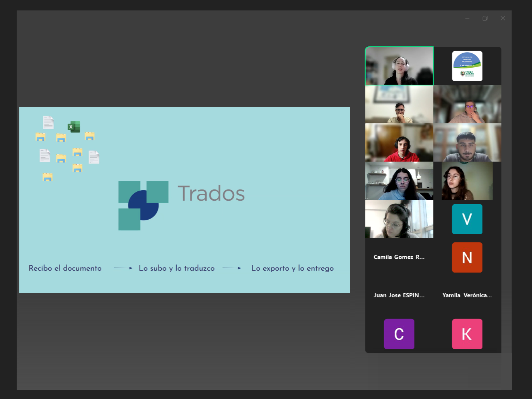Click 'Lo subo y lo traduzco' text

177,268
